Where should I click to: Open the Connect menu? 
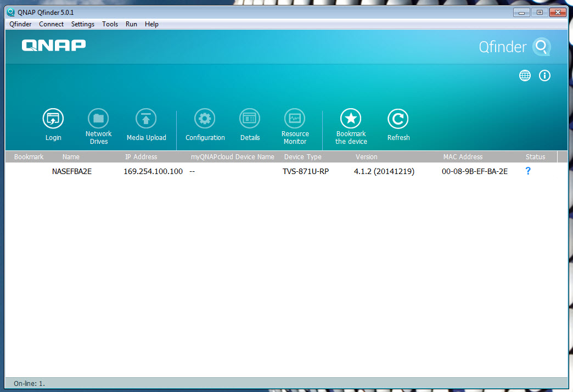51,24
